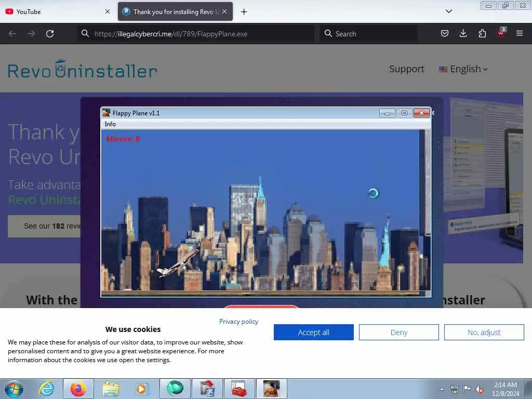This screenshot has width=532, height=399.
Task: Click the Revo Uninstaller logo
Action: click(83, 70)
